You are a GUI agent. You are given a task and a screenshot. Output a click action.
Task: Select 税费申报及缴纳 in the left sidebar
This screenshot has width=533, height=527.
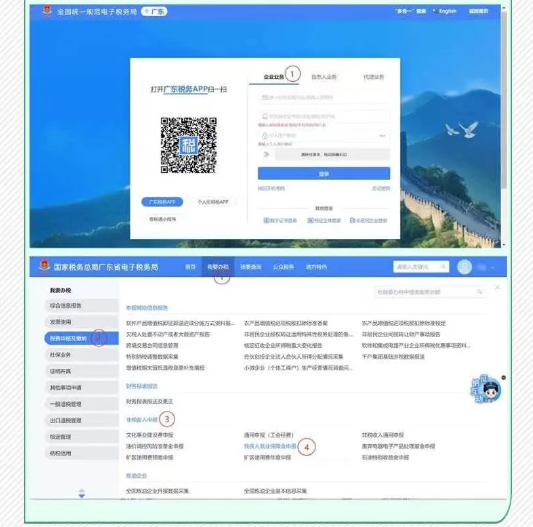pos(82,338)
